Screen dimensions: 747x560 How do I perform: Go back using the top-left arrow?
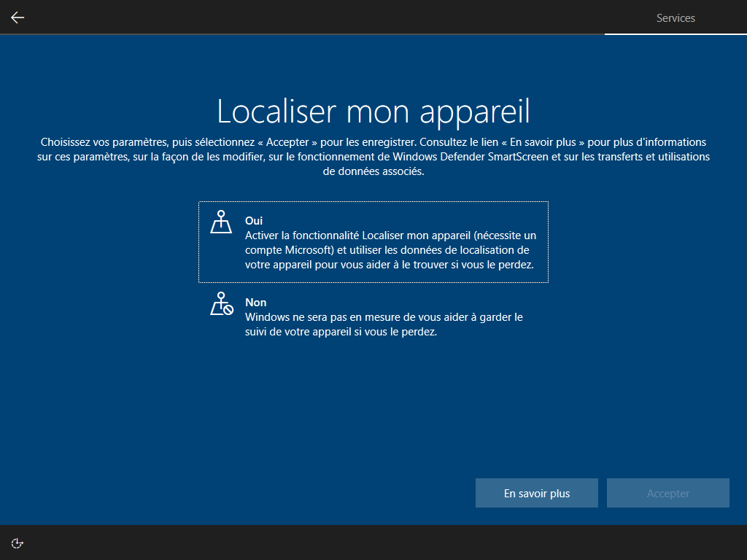pyautogui.click(x=18, y=17)
